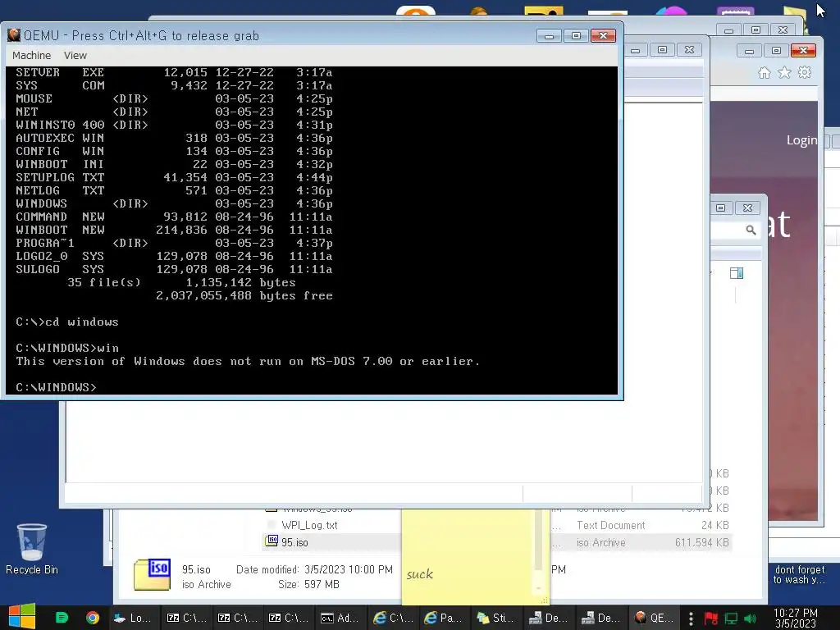Open Favorites star in Internet Explorer
Viewport: 840px width, 630px height.
click(784, 72)
